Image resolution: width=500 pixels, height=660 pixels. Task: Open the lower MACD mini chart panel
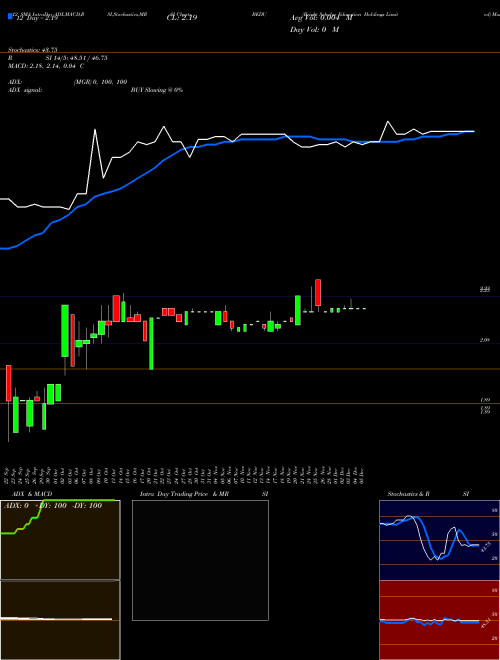point(60,620)
